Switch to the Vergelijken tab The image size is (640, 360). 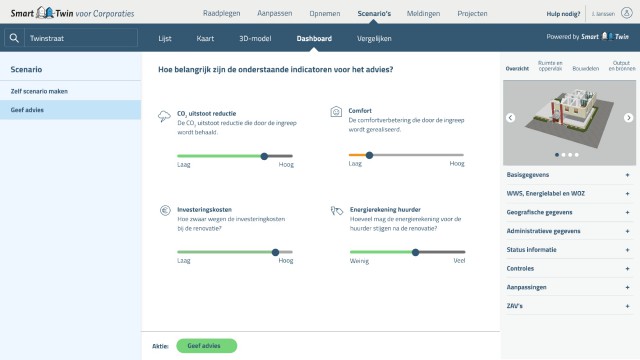(x=374, y=38)
